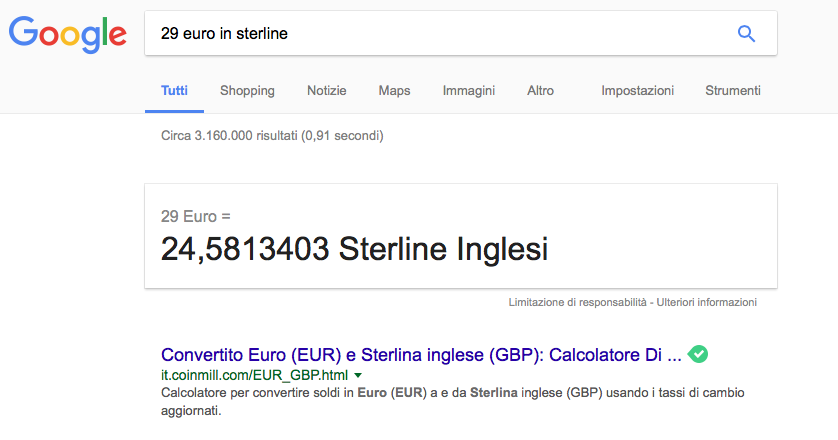Open the 'Ulteriori informazioni' link
The image size is (838, 440).
[x=706, y=302]
